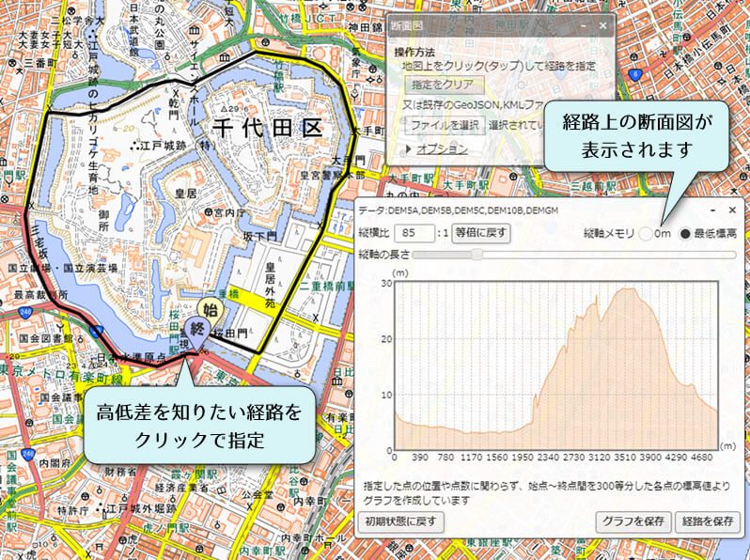Viewport: 750px width, 560px height.
Task: Click the ファイルを選択 button
Action: [x=445, y=125]
